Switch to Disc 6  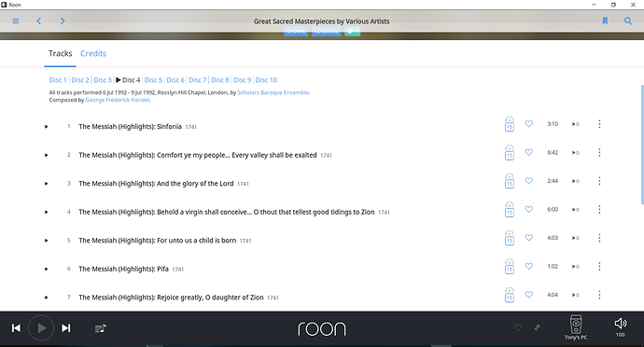coord(175,80)
